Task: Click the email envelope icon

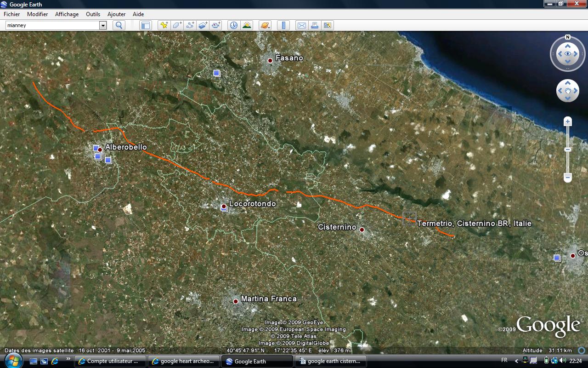Action: [x=301, y=25]
